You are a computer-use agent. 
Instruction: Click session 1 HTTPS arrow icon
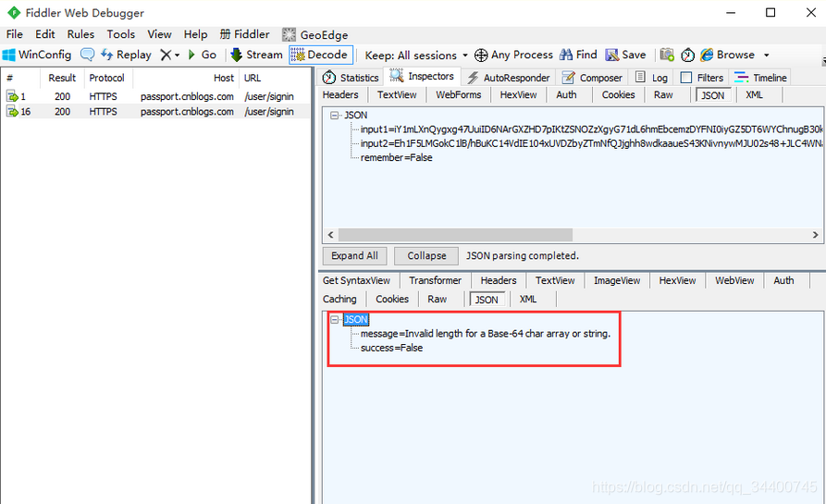(12, 96)
